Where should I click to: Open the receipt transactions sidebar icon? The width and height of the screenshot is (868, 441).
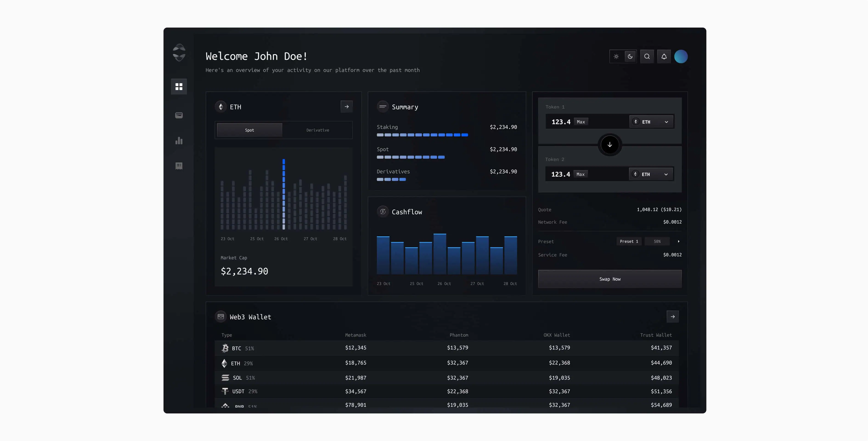[x=179, y=166]
